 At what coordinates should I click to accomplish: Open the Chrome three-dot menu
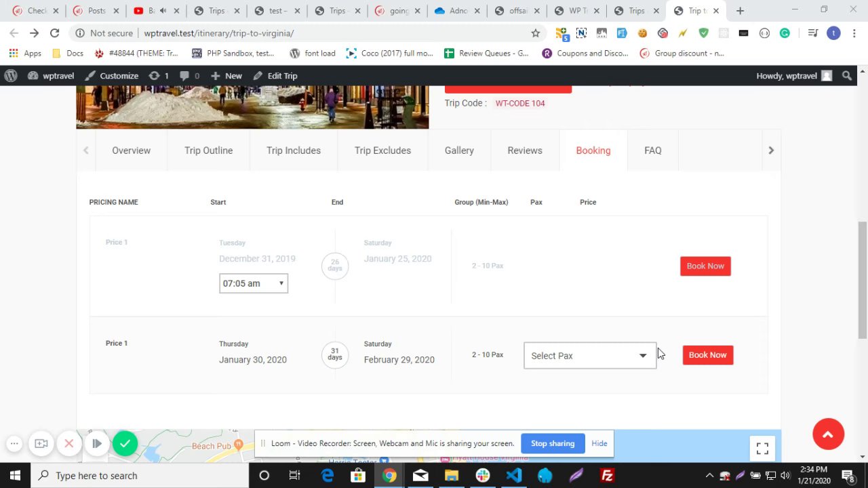[854, 33]
